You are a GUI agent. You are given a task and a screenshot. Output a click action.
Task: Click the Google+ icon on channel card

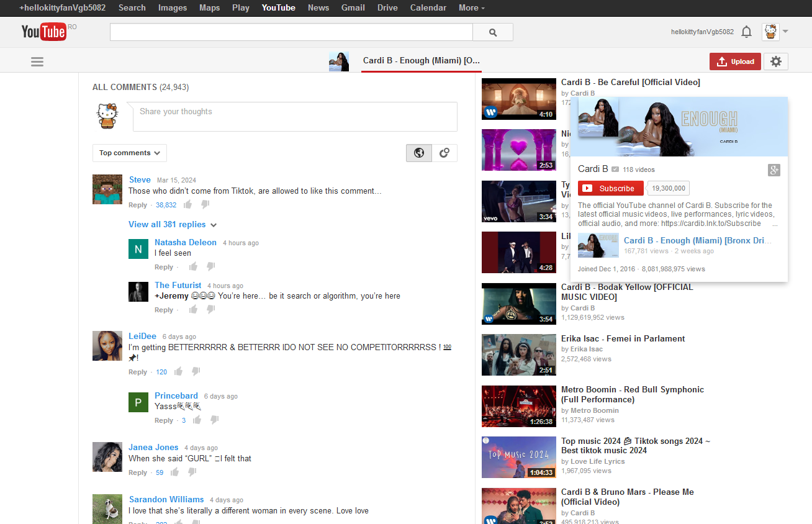(774, 170)
